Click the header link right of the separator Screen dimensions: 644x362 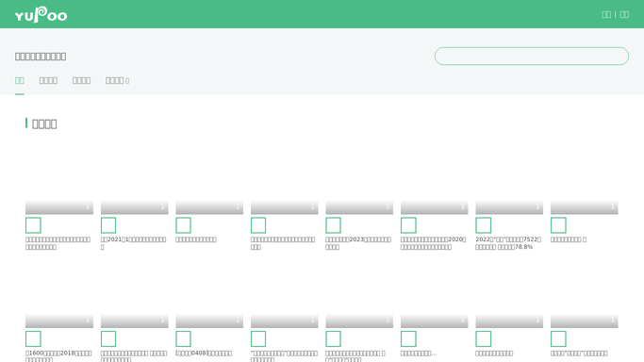pos(624,14)
